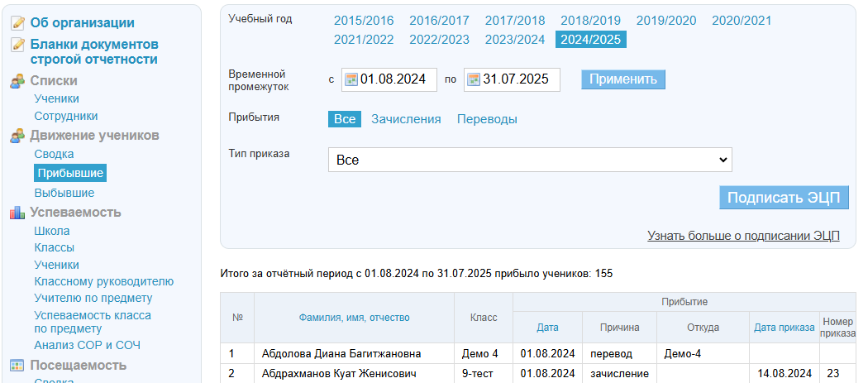Click the people icon beside Списки
Image resolution: width=868 pixels, height=383 pixels.
click(x=17, y=81)
